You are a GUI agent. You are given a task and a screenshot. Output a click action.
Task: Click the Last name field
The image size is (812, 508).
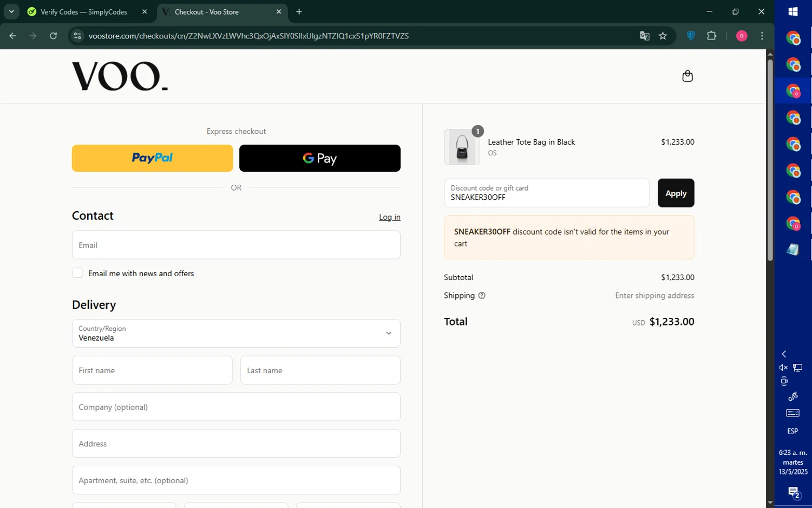(320, 370)
